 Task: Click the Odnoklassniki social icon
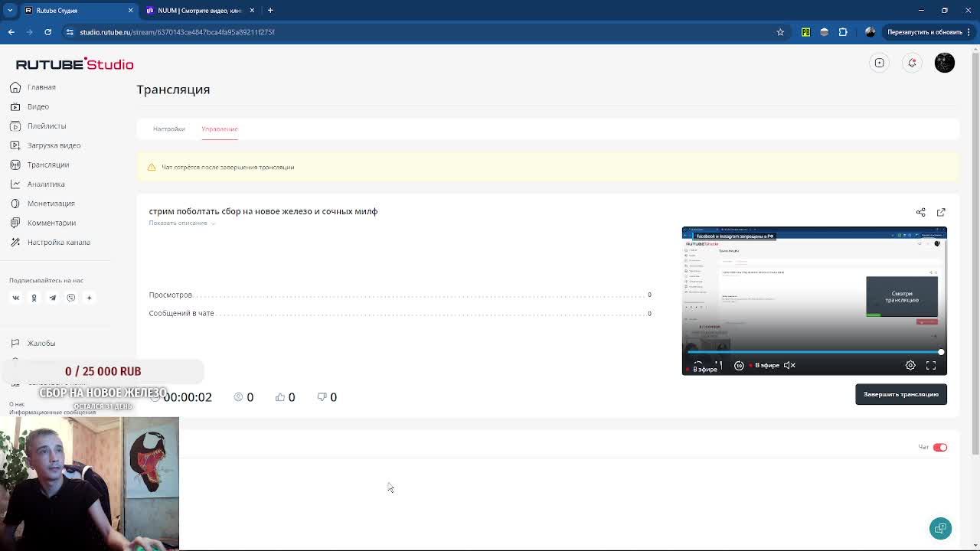pos(34,298)
